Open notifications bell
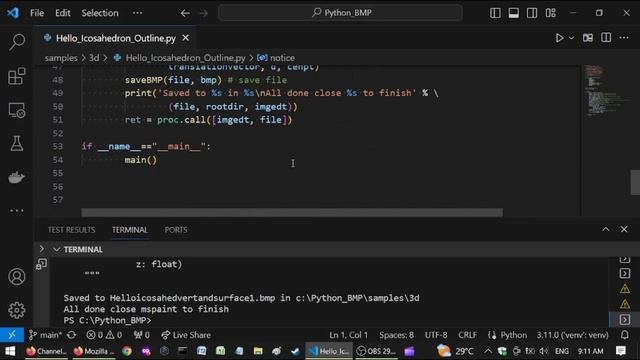The width and height of the screenshot is (640, 360). tap(624, 335)
